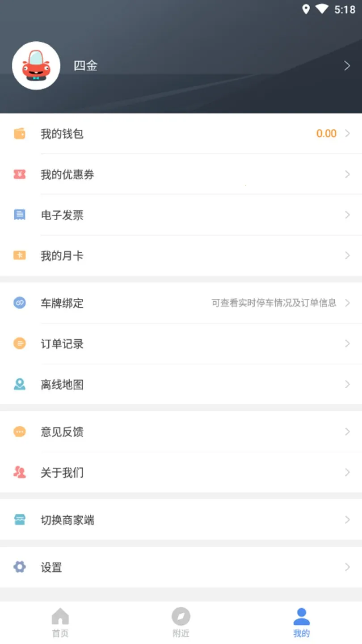The height and width of the screenshot is (644, 362).
Task: Click the link icon beside 车牌绑定
Action: [x=20, y=303]
